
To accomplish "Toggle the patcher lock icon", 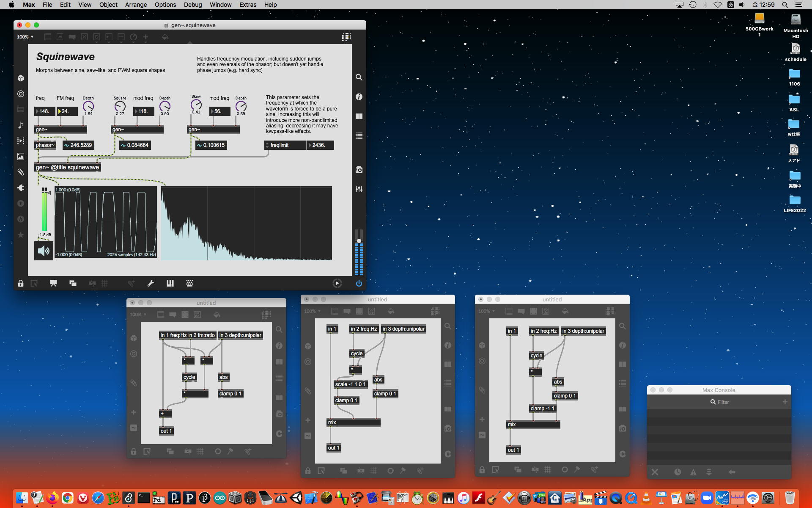I will pos(21,283).
